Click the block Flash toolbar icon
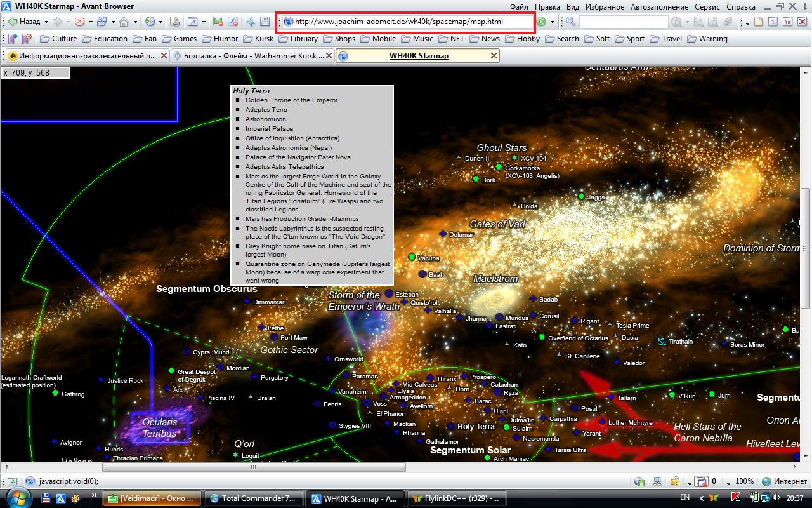The height and width of the screenshot is (508, 812). tap(233, 22)
